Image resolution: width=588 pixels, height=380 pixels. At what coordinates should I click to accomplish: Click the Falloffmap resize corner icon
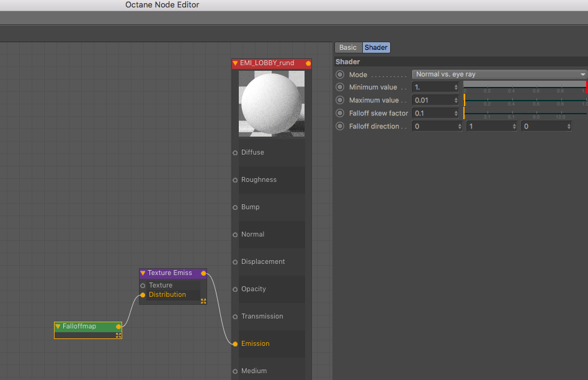point(118,335)
